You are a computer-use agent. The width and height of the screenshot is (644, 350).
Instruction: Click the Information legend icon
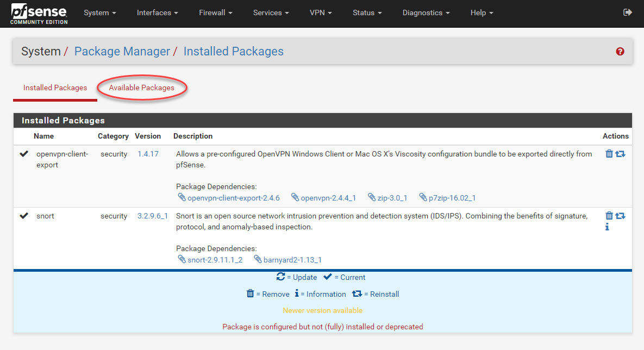click(297, 293)
